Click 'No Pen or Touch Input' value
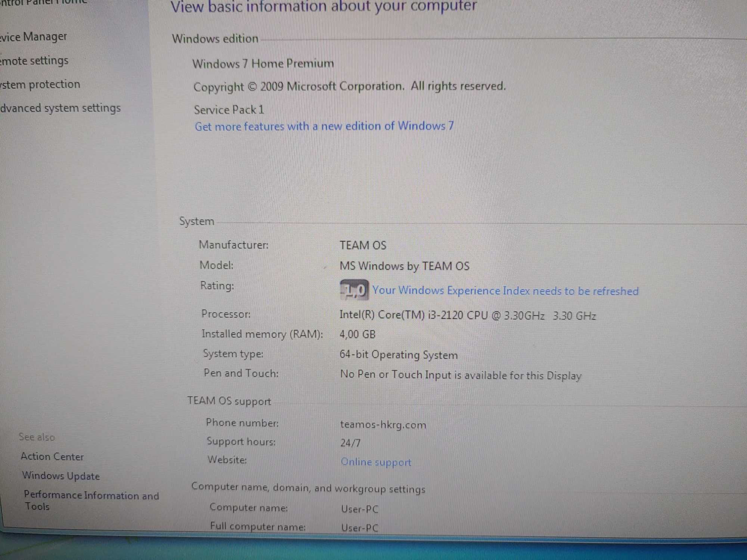The width and height of the screenshot is (747, 560). click(x=461, y=375)
